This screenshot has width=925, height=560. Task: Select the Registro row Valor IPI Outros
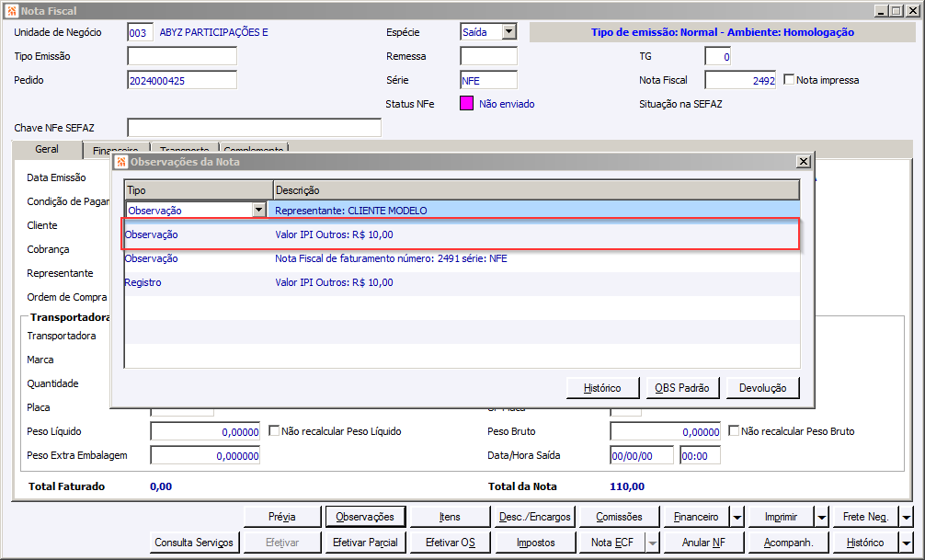point(462,282)
